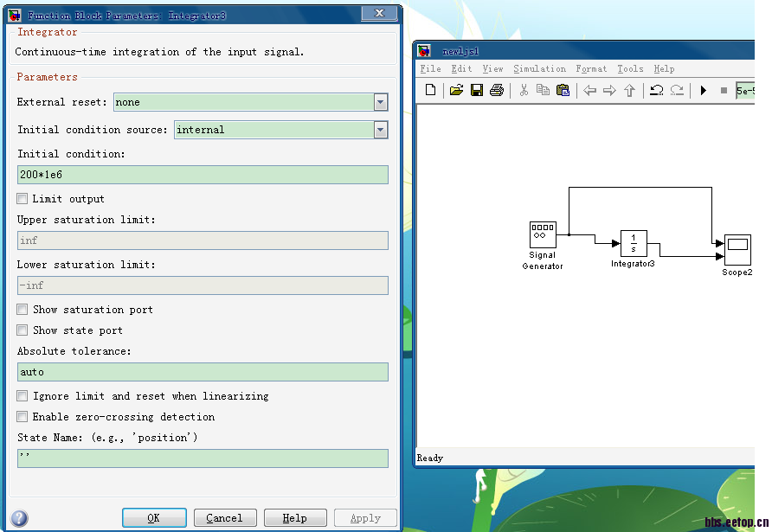
Task: Open the Simulation menu
Action: pos(539,69)
